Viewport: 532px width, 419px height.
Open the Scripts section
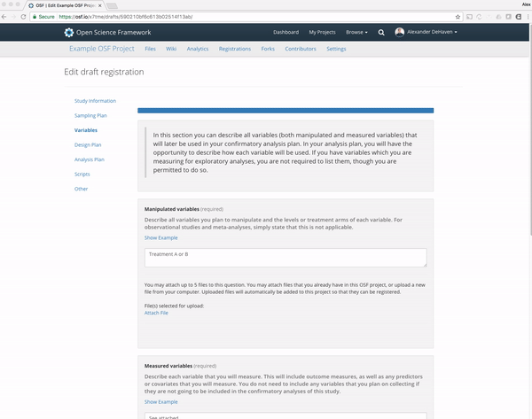click(82, 175)
